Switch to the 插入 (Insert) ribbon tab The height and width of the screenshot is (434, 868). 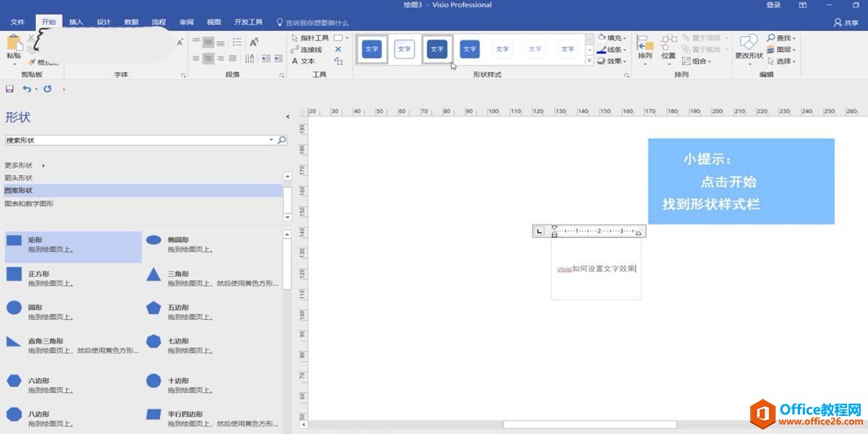[x=76, y=21]
